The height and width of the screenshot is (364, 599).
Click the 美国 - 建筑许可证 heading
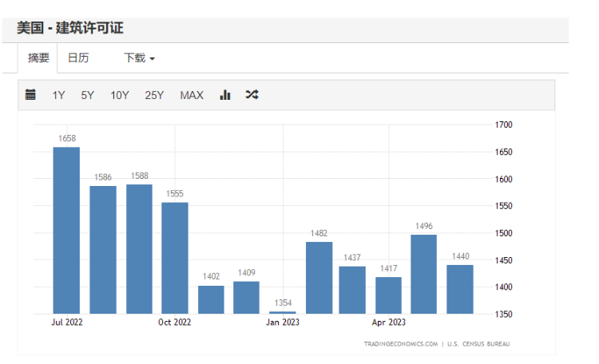point(70,29)
